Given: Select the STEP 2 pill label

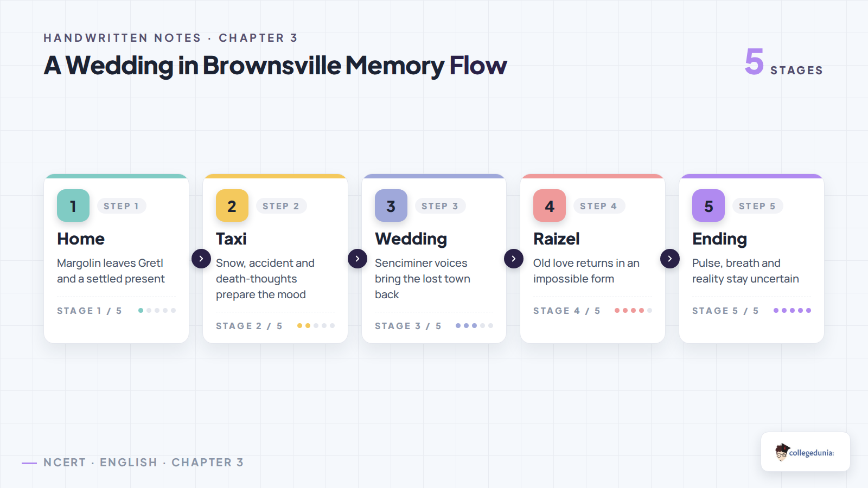Looking at the screenshot, I should [x=281, y=206].
